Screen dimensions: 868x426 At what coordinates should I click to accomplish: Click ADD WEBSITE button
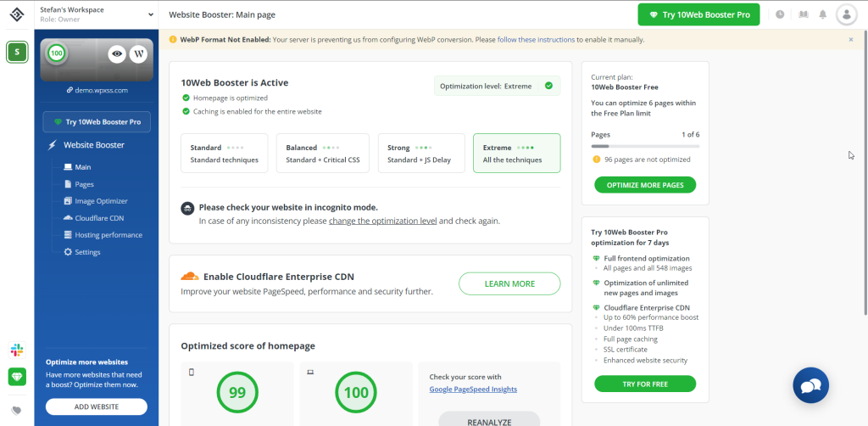pos(97,406)
